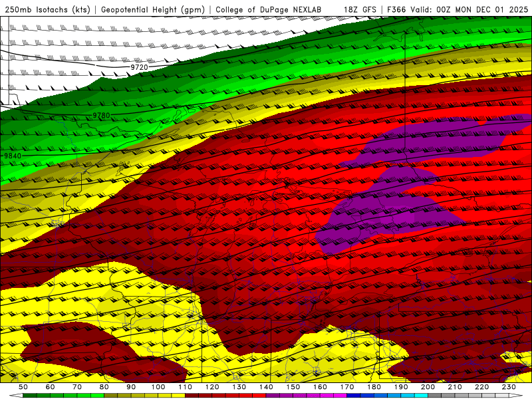532x399 pixels.
Task: Click the "Geopotential Height (gpm)" label
Action: click(153, 9)
